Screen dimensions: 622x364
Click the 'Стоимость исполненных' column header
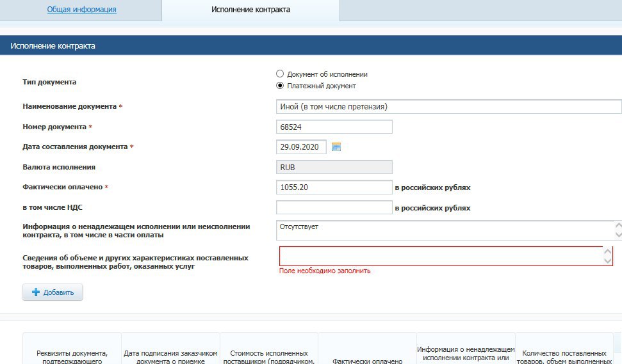[269, 349]
